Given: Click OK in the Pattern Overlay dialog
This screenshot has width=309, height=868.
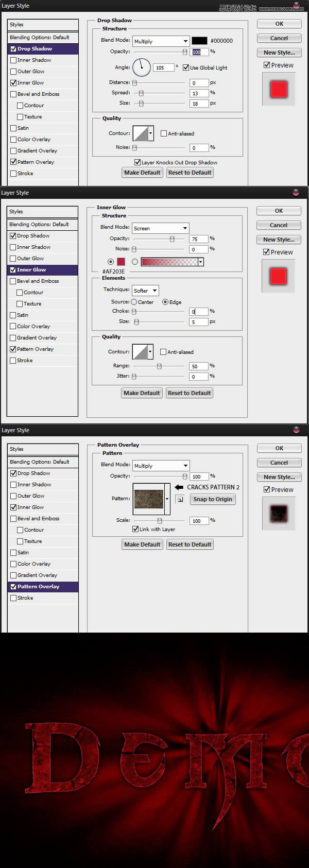Looking at the screenshot, I should click(x=279, y=448).
